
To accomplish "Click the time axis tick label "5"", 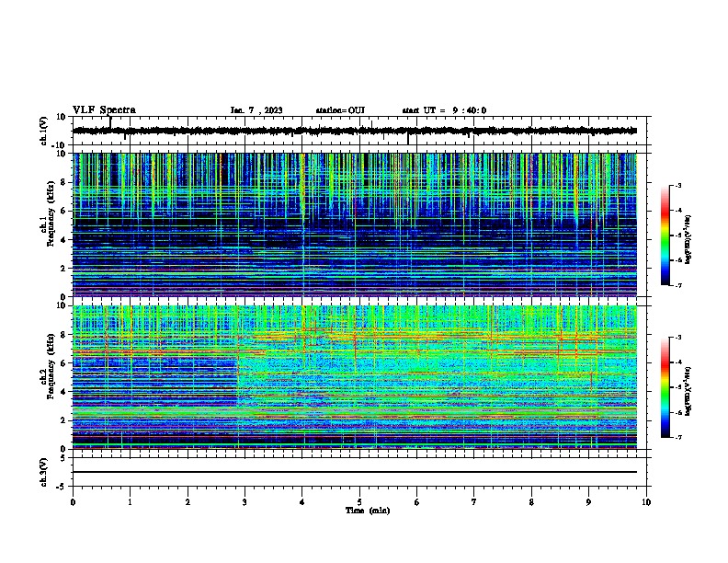I will (x=359, y=502).
